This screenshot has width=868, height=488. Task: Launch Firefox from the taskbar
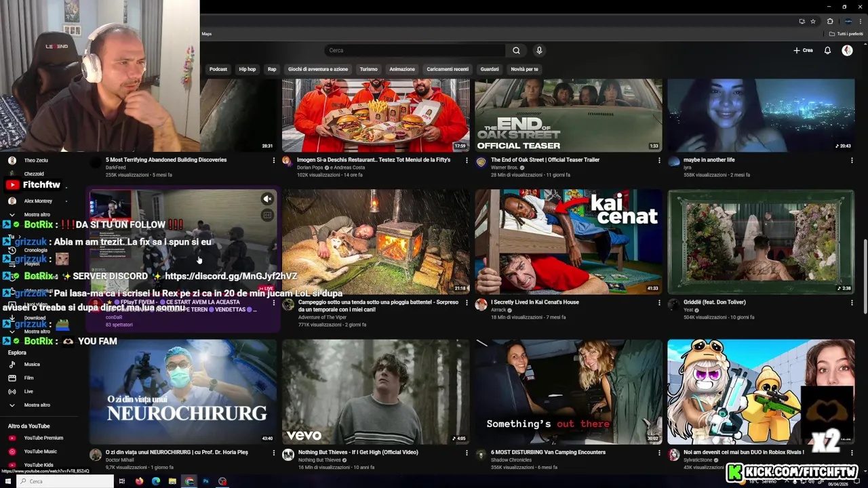coord(139,481)
